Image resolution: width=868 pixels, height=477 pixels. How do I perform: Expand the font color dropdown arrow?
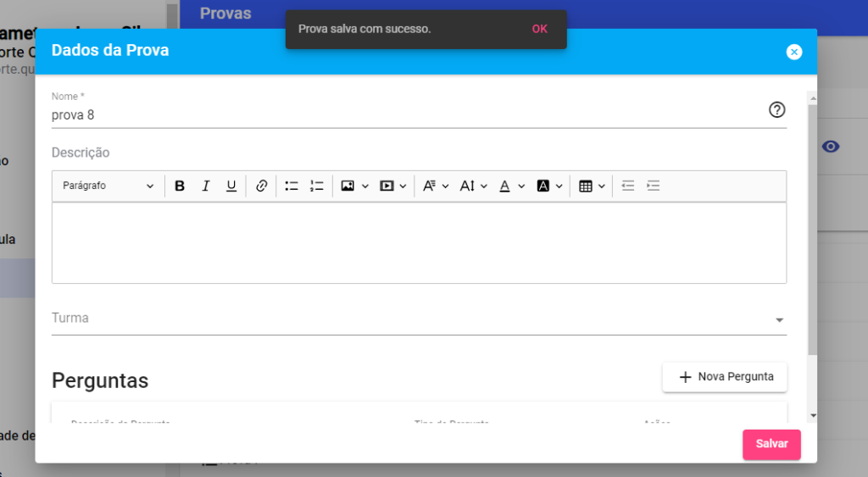click(521, 186)
